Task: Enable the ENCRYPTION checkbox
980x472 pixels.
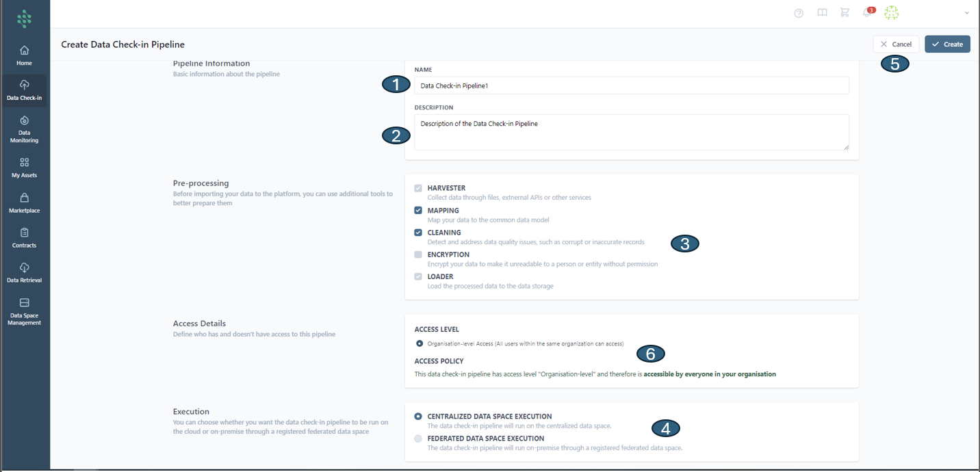Action: point(418,254)
